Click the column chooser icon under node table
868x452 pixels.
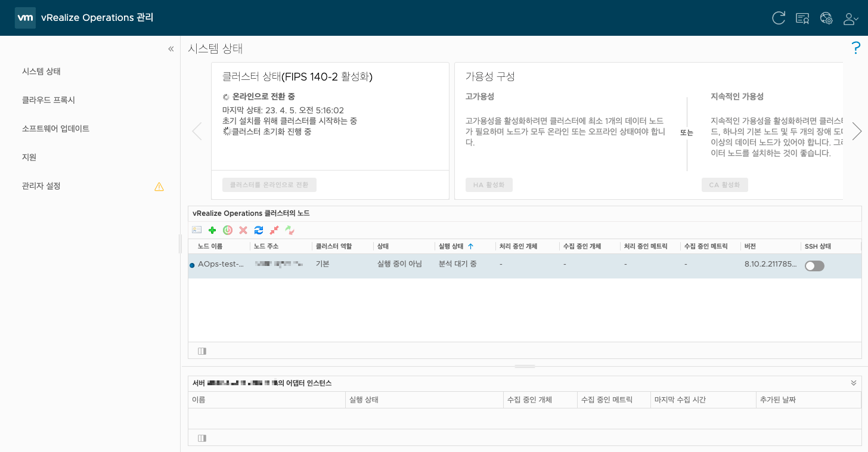pos(202,351)
